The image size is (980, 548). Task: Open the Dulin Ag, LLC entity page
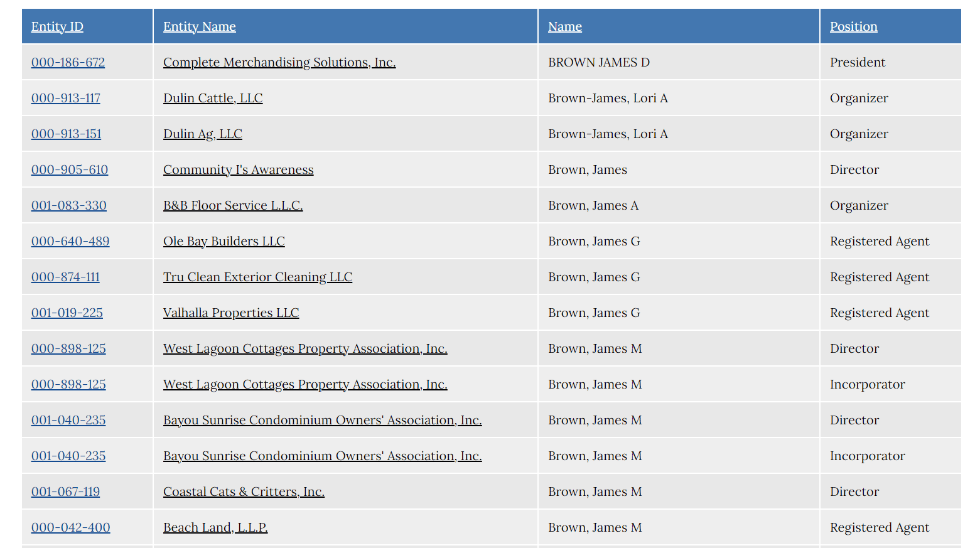pos(202,134)
